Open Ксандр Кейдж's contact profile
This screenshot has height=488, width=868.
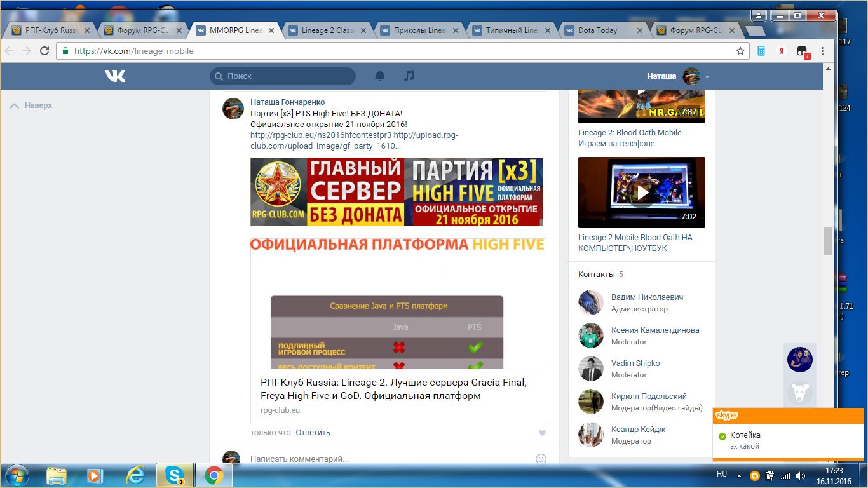(x=638, y=430)
